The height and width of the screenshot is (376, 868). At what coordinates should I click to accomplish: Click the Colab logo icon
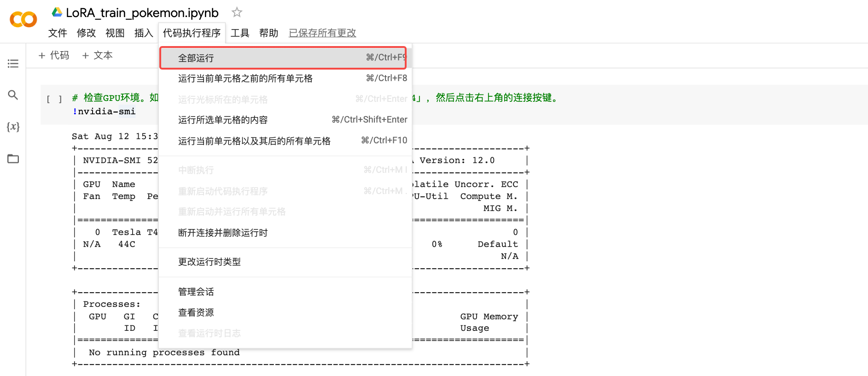pos(23,19)
